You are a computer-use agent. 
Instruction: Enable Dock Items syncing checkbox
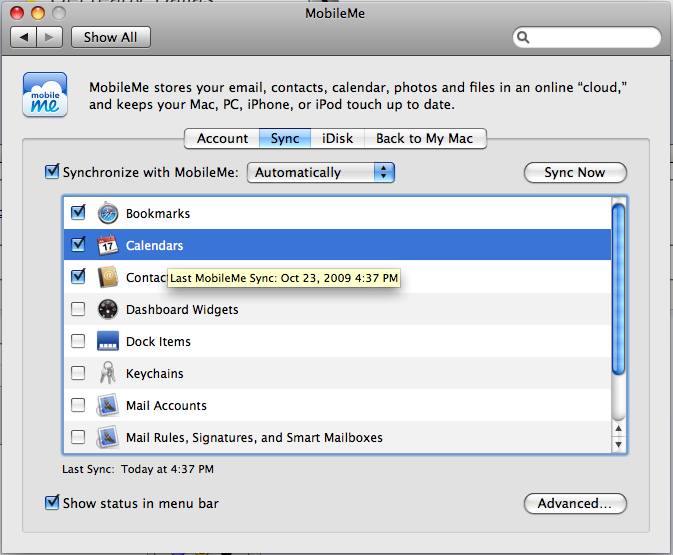78,341
